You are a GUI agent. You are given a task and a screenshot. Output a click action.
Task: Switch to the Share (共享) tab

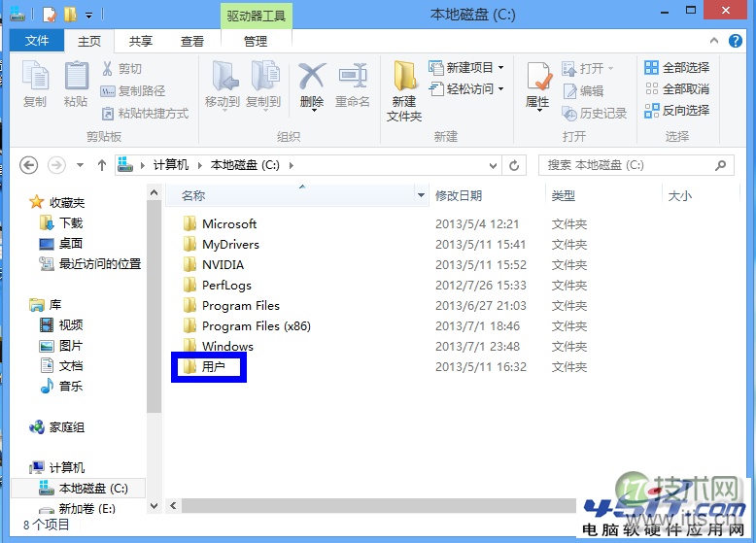(x=140, y=41)
